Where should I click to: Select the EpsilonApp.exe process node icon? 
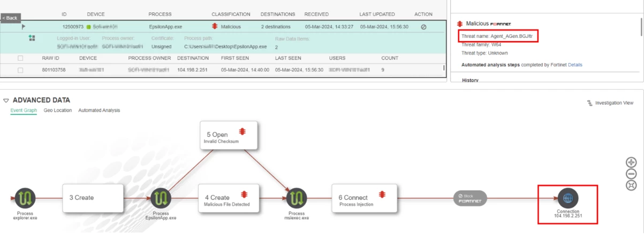click(161, 198)
